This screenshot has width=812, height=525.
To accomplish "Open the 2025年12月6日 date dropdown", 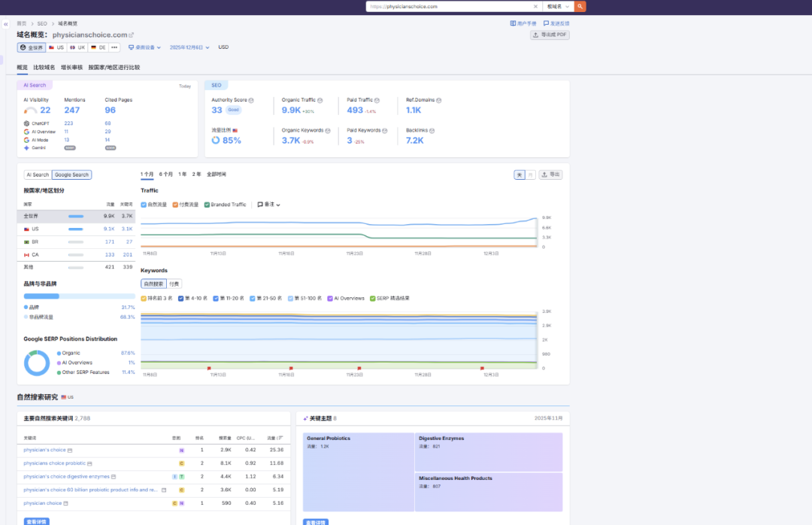I will coord(189,47).
